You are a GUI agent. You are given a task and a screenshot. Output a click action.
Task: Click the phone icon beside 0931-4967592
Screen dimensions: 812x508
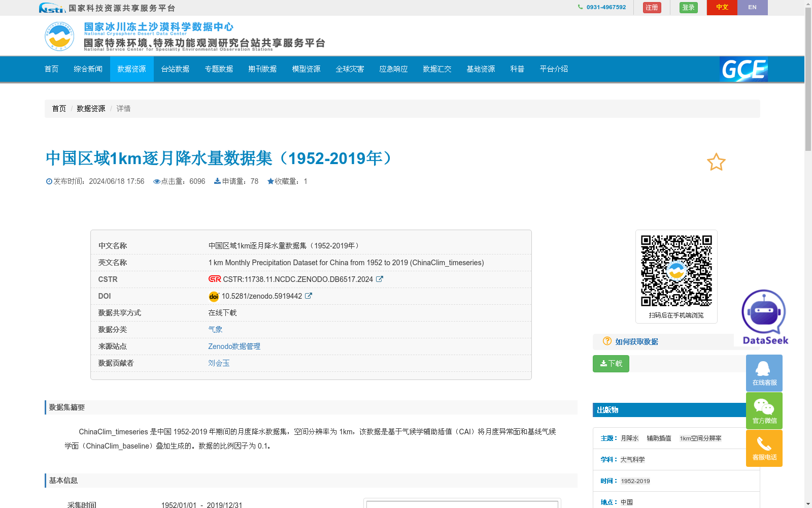tap(581, 7)
